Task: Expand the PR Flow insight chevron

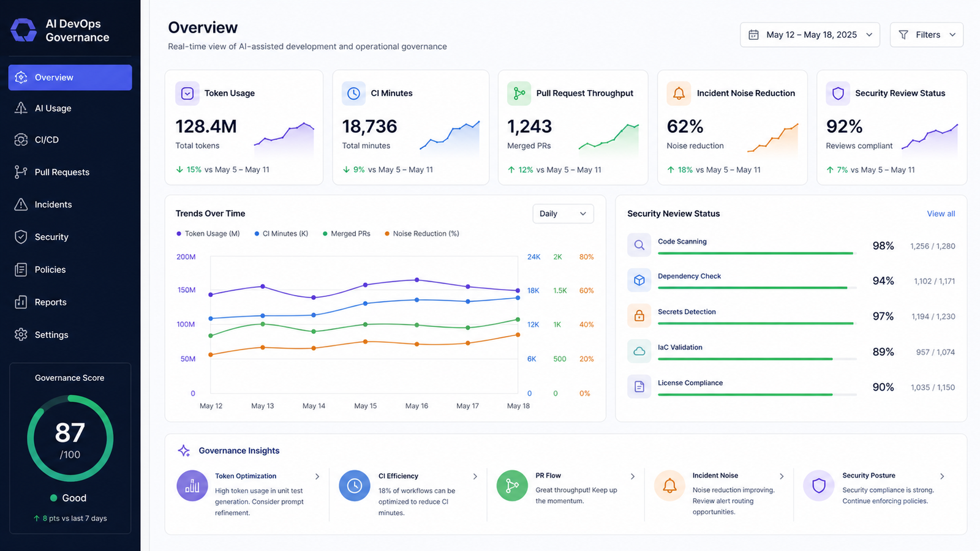Action: [633, 476]
